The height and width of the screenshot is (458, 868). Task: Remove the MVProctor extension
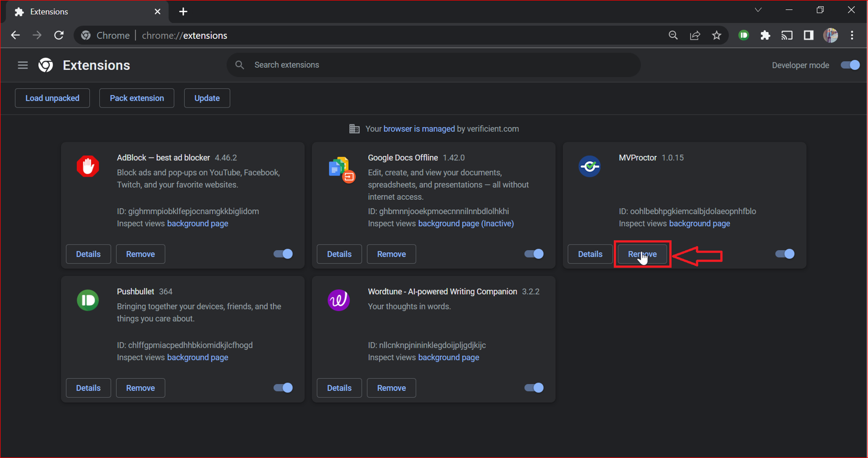tap(642, 254)
